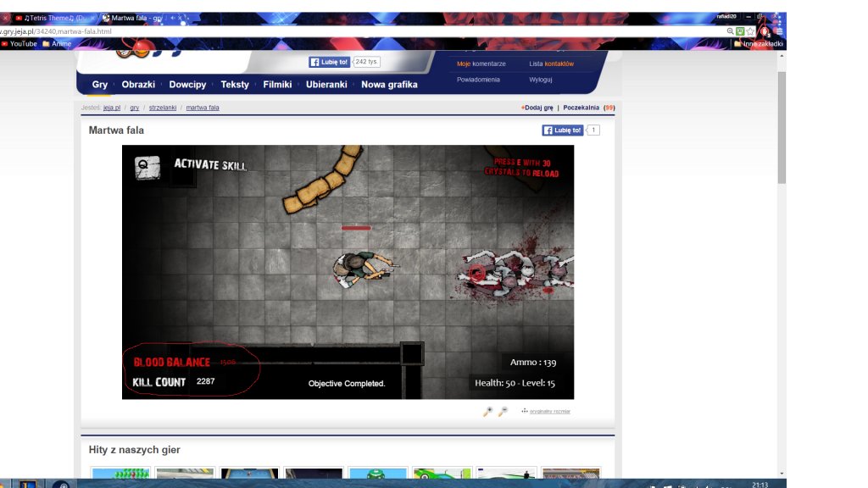Click the Hity z naszych gier heading
This screenshot has width=868, height=488.
coord(135,450)
